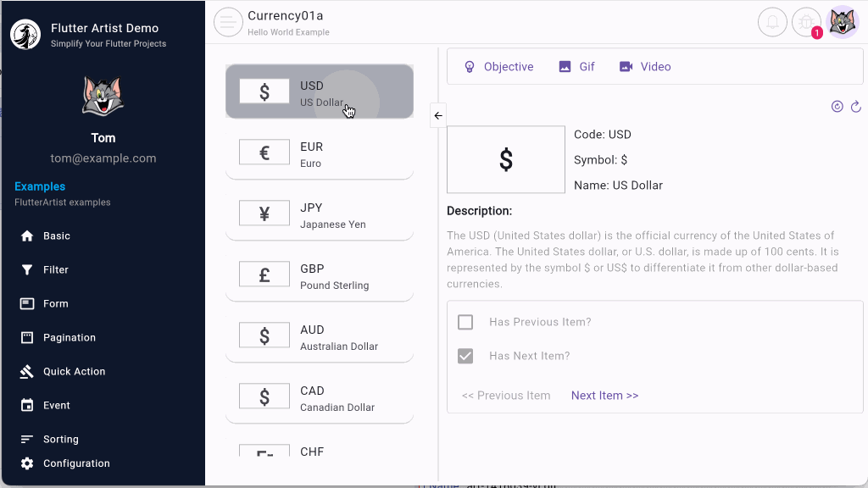The height and width of the screenshot is (488, 868).
Task: Expand the Filter sidebar section
Action: [56, 269]
